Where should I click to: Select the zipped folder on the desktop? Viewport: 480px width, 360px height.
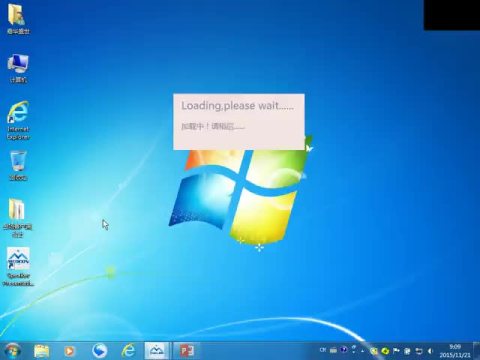[18, 217]
